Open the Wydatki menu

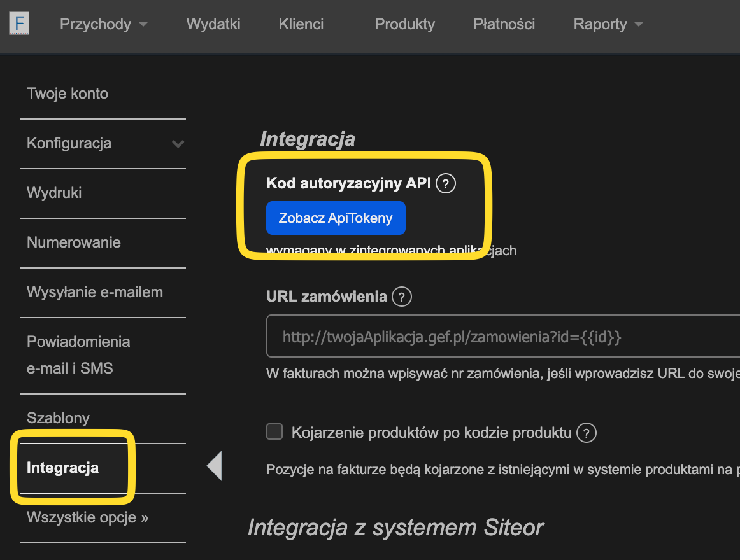[213, 24]
